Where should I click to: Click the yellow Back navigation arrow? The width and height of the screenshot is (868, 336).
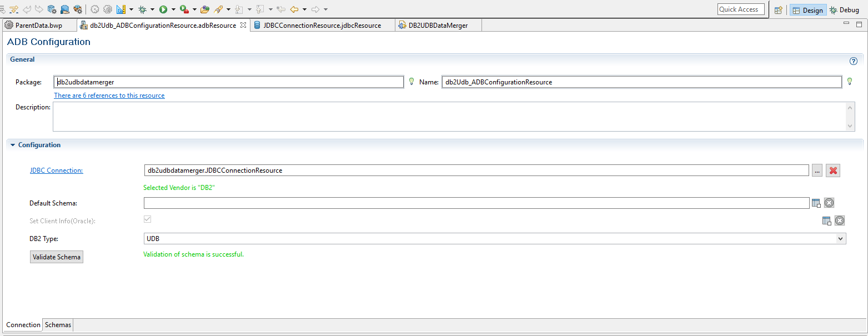click(294, 9)
